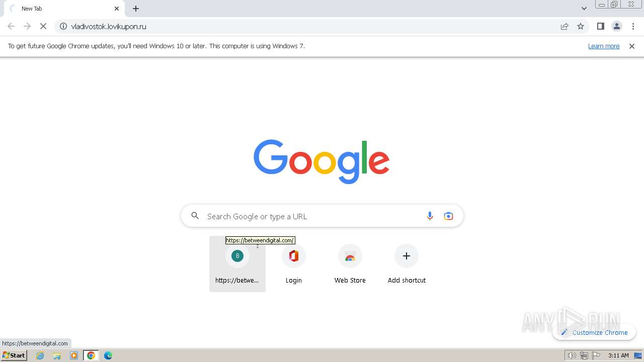This screenshot has width=644, height=362.
Task: Stop loading the page
Action: click(x=43, y=26)
